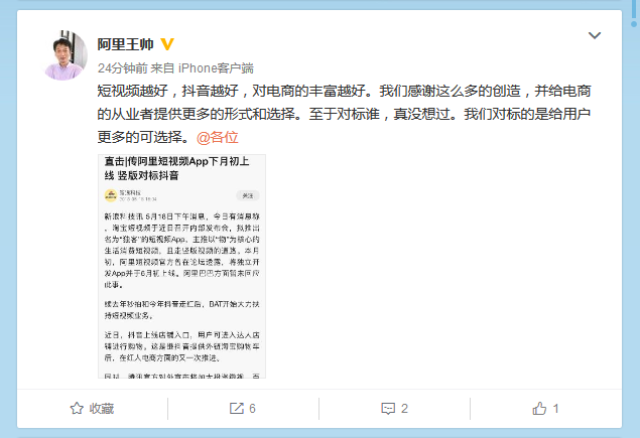Click the orange V verification badge
Viewport: 640px width, 438px height.
(167, 44)
